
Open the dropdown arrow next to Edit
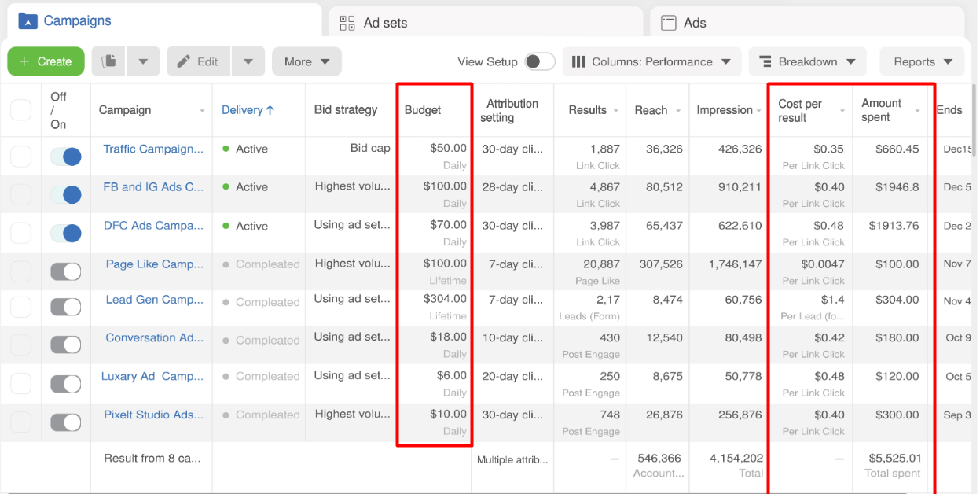[x=248, y=61]
